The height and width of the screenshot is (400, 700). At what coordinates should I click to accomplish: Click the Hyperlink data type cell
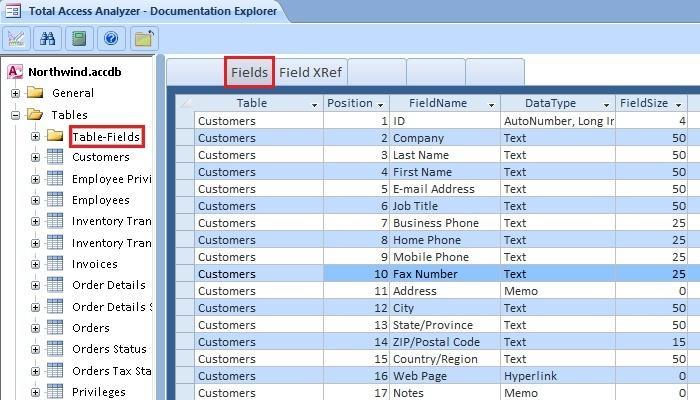[558, 376]
